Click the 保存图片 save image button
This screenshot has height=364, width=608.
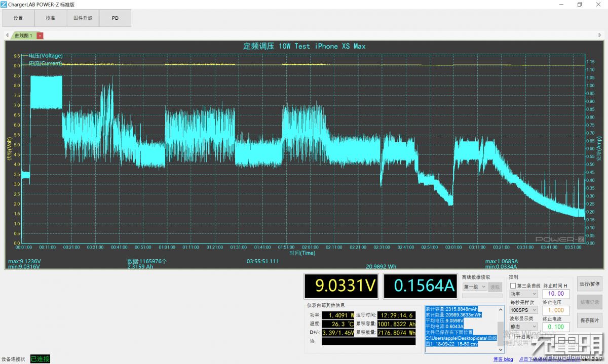click(589, 320)
